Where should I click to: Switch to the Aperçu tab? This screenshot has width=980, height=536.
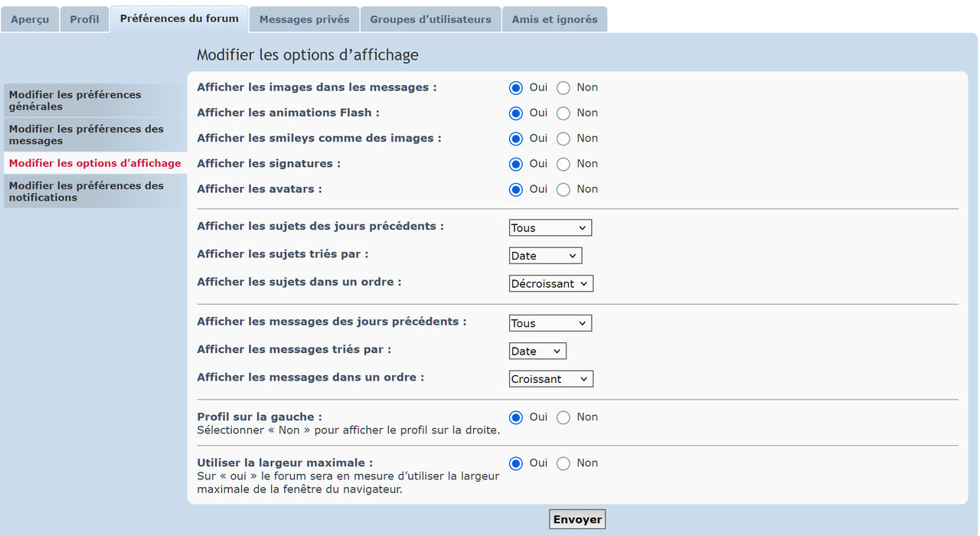point(30,19)
